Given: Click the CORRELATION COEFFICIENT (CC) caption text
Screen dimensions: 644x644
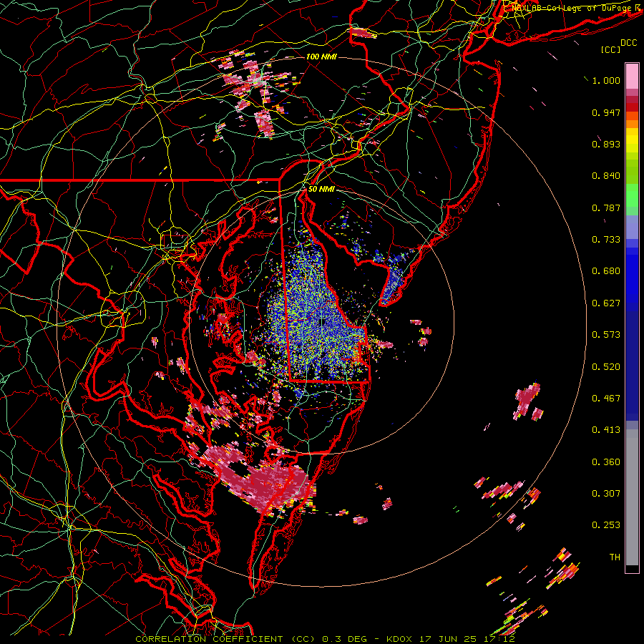Looking at the screenshot, I should click(225, 639).
